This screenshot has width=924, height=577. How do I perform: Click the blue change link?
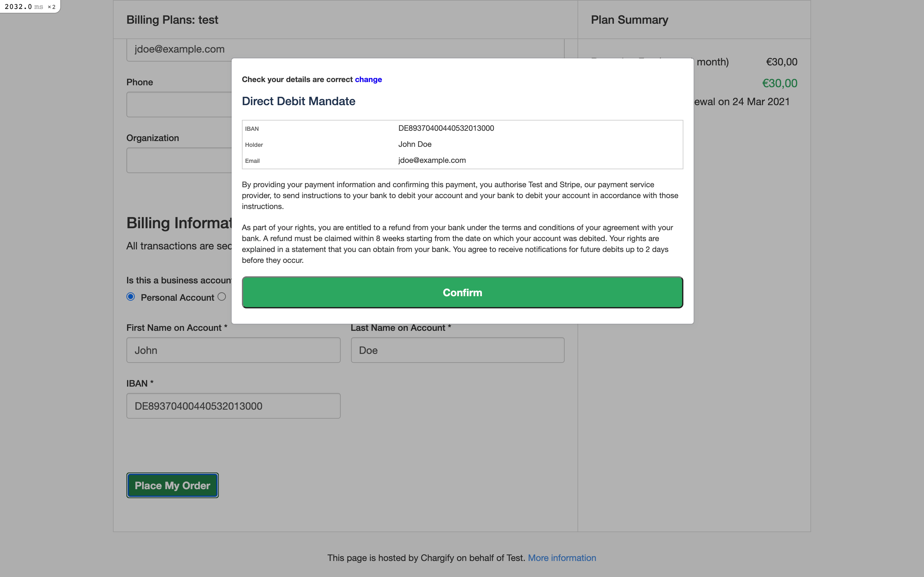(x=368, y=79)
